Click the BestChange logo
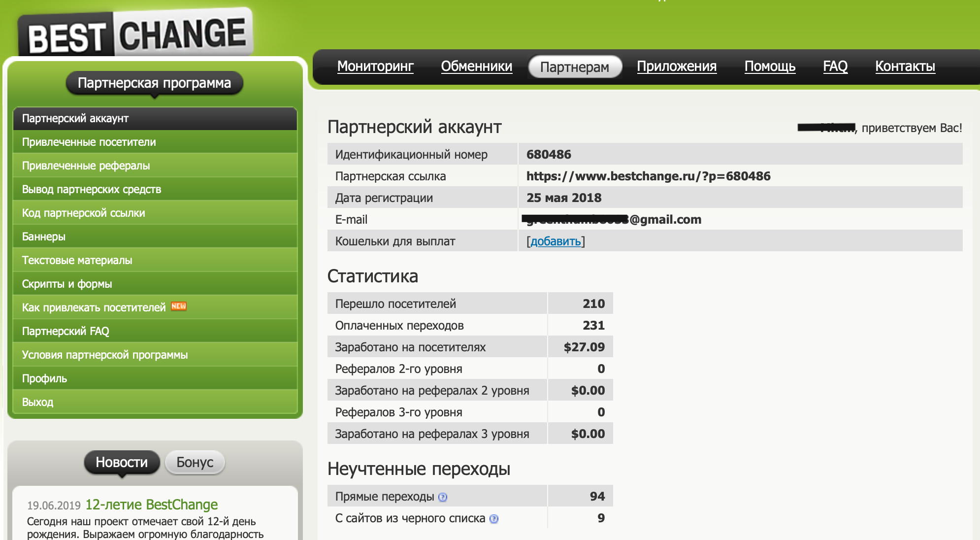 click(x=136, y=34)
